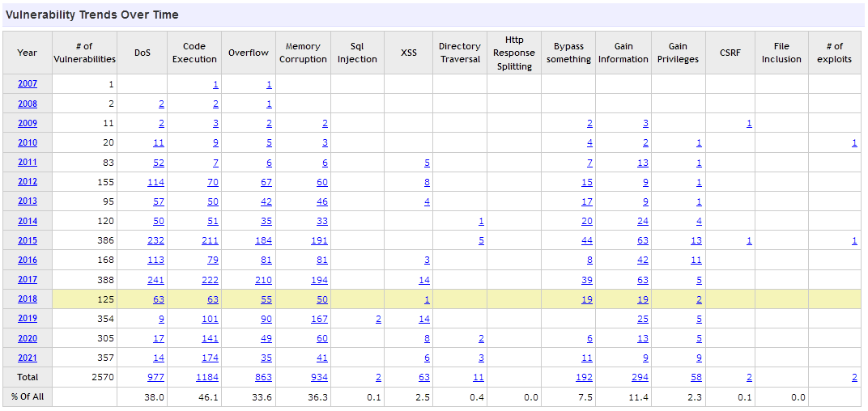
Task: Open 2012 DoS count of 114
Action: click(155, 182)
